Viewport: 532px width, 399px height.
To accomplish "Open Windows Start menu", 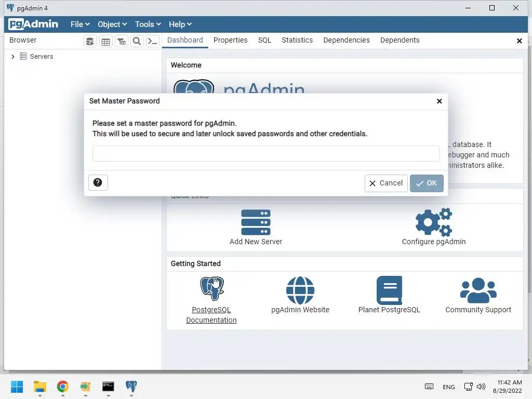I will click(17, 387).
